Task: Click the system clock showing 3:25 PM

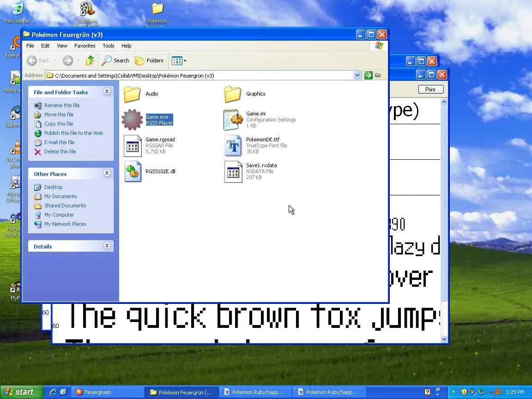Action: click(x=515, y=392)
